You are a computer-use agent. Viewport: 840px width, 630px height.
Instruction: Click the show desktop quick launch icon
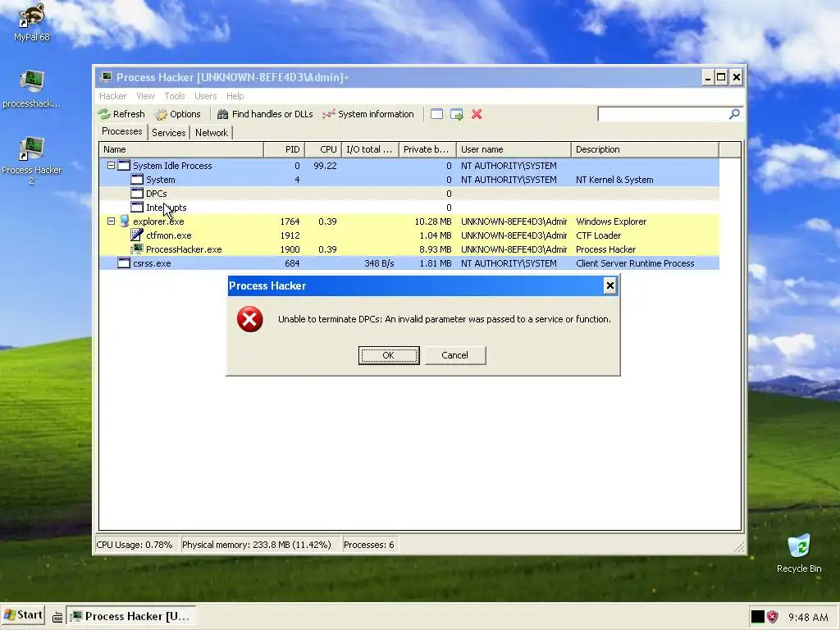[57, 617]
